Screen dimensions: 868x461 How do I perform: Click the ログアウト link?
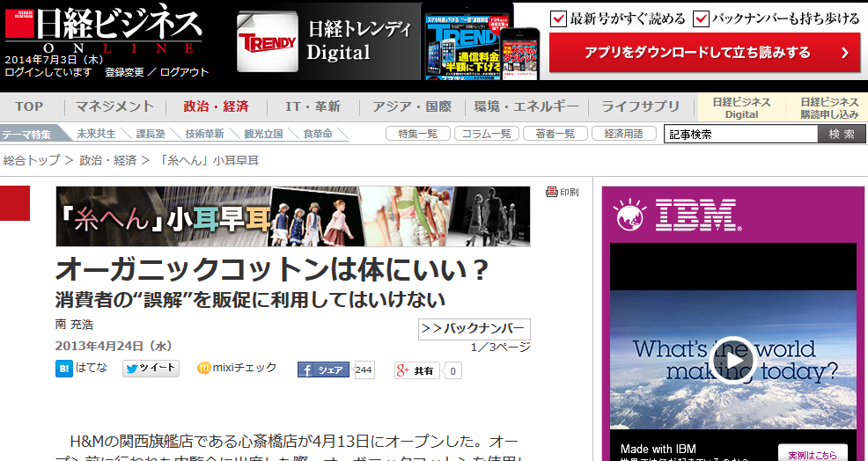click(x=185, y=72)
